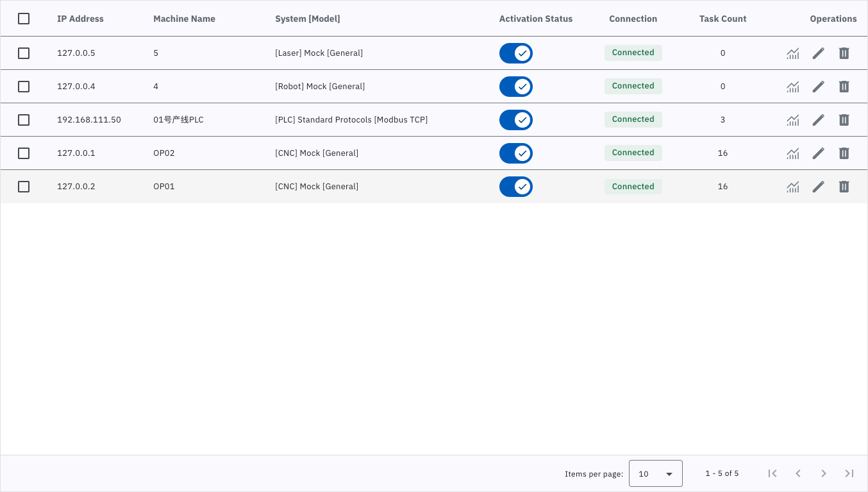This screenshot has width=868, height=492.
Task: Delete the 127.0.0.4 Robot machine
Action: pos(844,87)
